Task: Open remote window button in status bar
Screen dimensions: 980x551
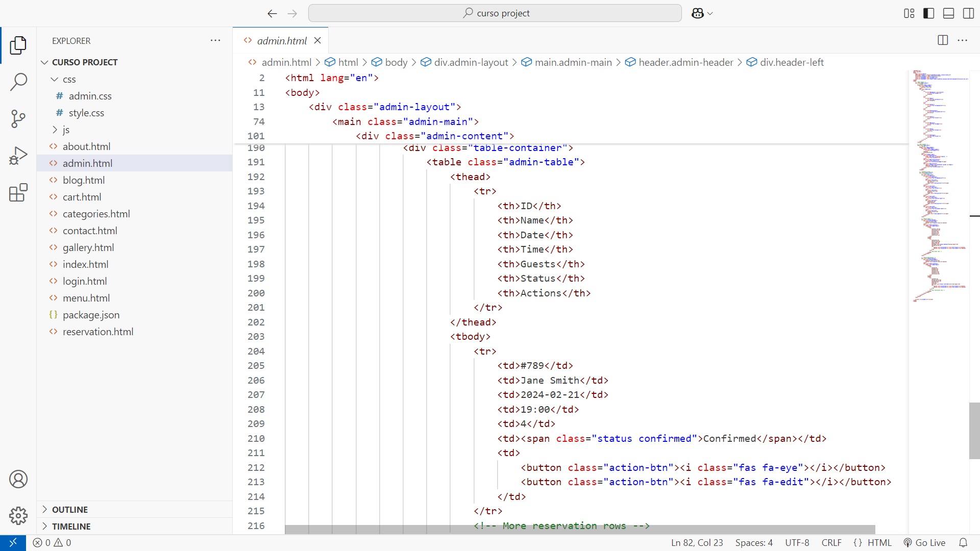Action: [13, 543]
